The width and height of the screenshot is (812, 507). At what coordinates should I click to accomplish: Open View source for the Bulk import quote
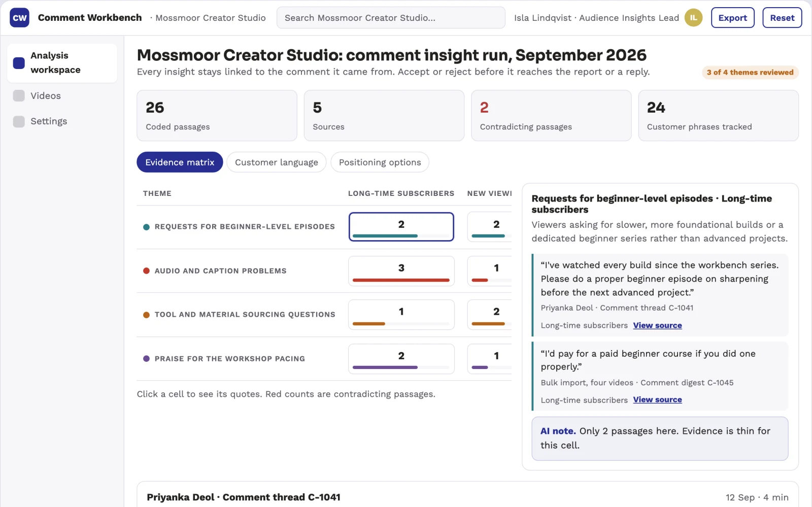click(x=657, y=400)
